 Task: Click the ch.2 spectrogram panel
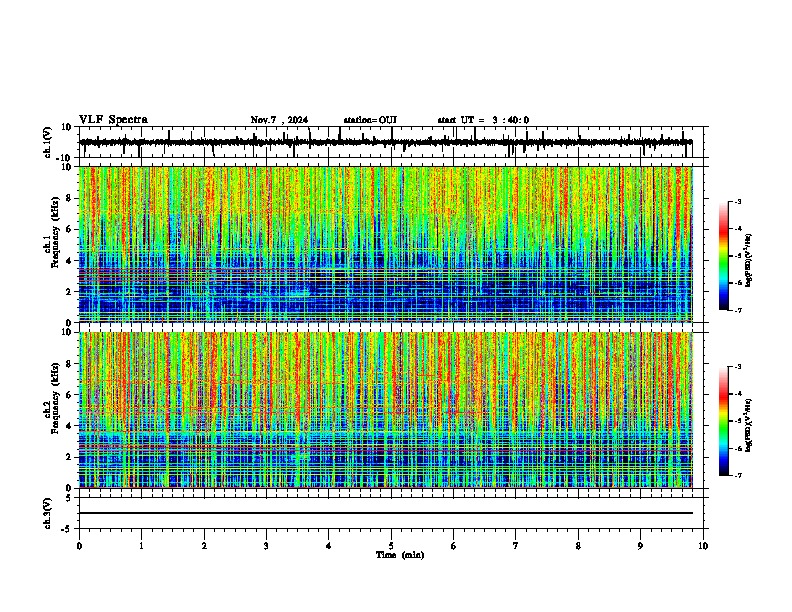point(386,410)
